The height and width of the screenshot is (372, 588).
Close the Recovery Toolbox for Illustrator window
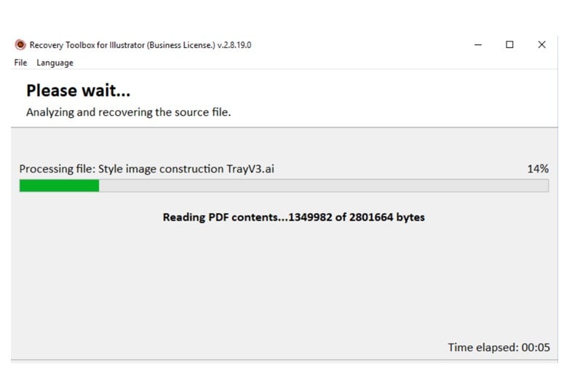pyautogui.click(x=541, y=44)
